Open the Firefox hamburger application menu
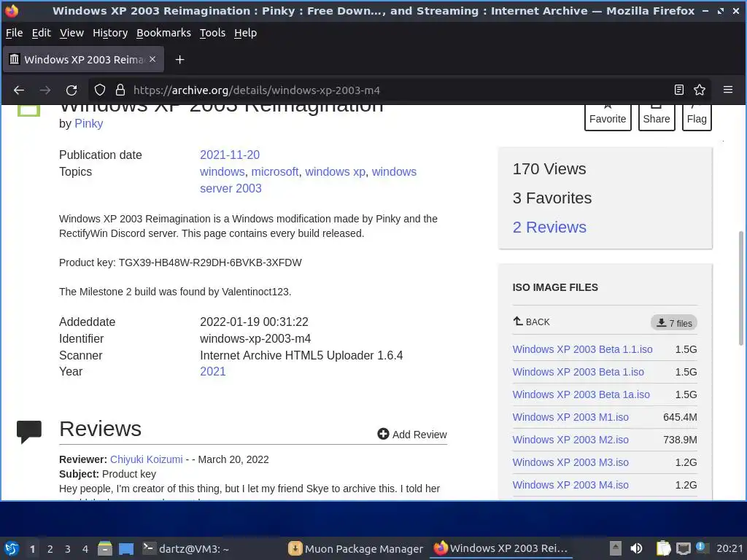Image resolution: width=747 pixels, height=560 pixels. 727,90
